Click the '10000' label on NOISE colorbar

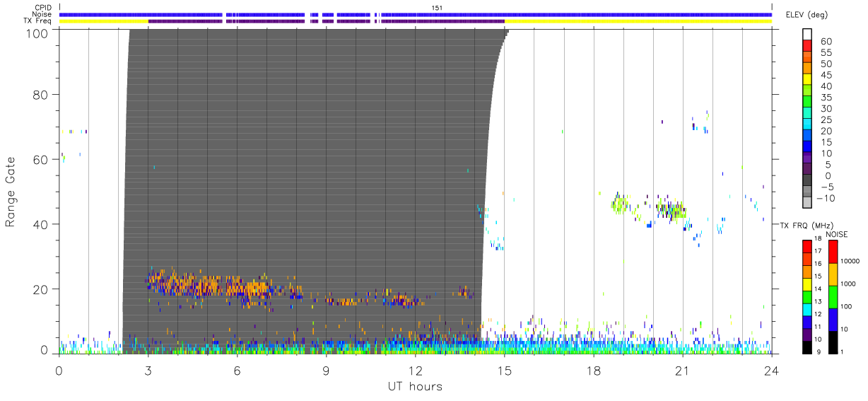tap(849, 261)
